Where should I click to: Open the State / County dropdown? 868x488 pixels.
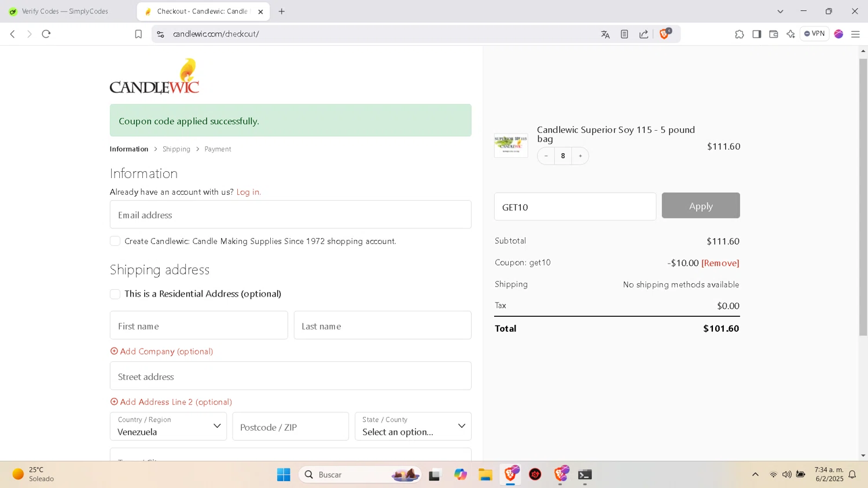coord(413,426)
